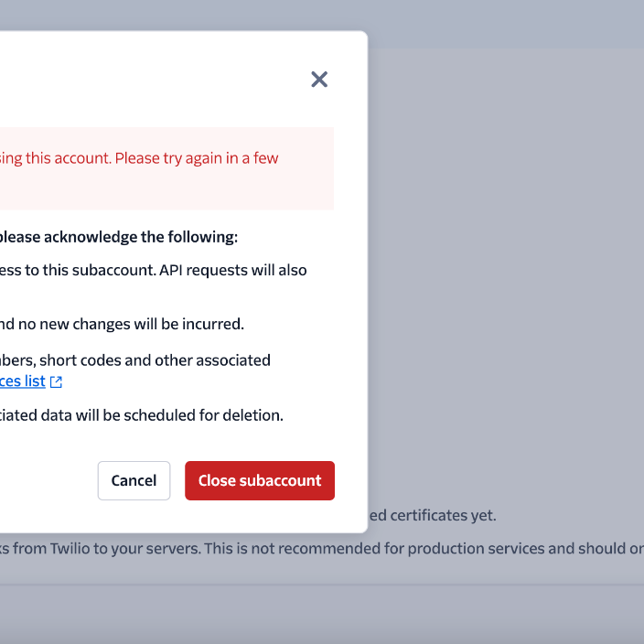
Task: Dismiss the dialog using the X icon
Action: (319, 80)
